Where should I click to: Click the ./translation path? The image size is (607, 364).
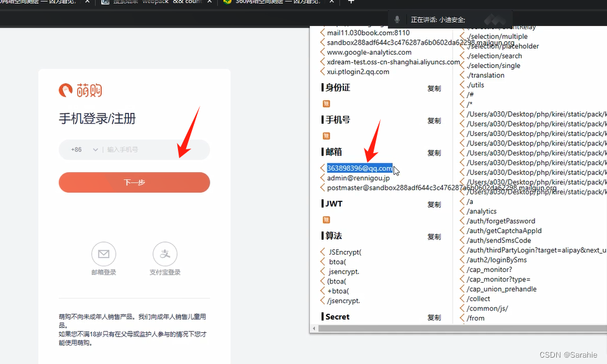point(486,75)
